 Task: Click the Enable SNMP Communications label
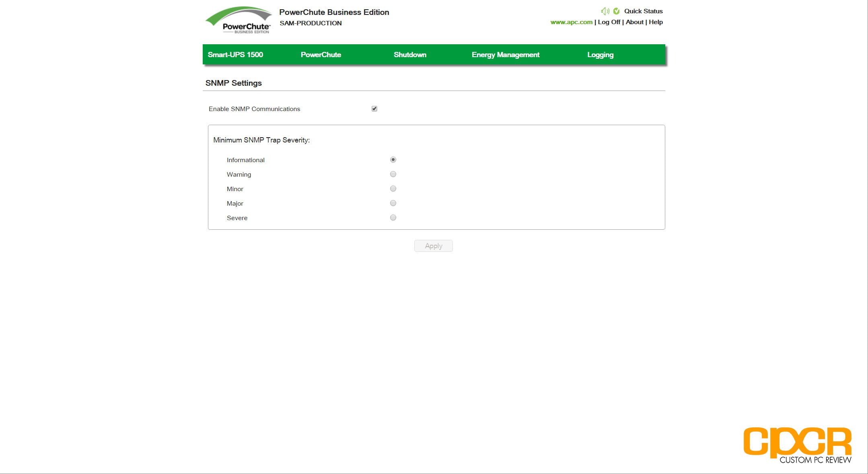point(254,109)
